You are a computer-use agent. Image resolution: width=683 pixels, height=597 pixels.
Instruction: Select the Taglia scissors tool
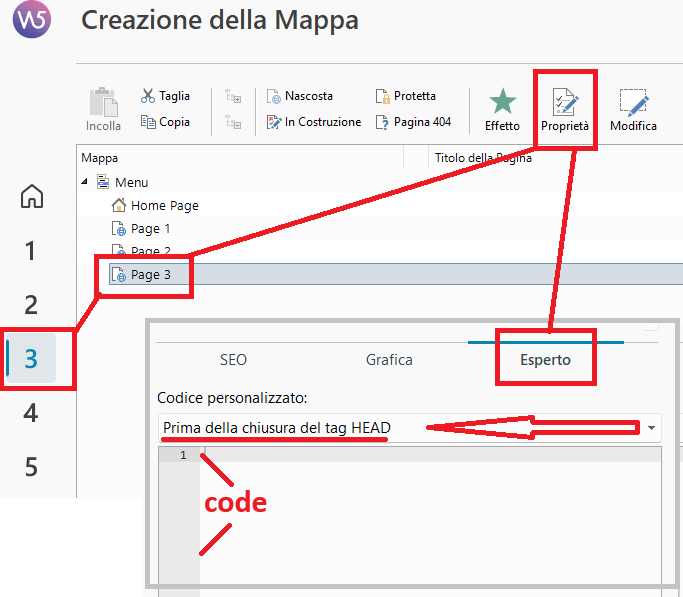(148, 96)
